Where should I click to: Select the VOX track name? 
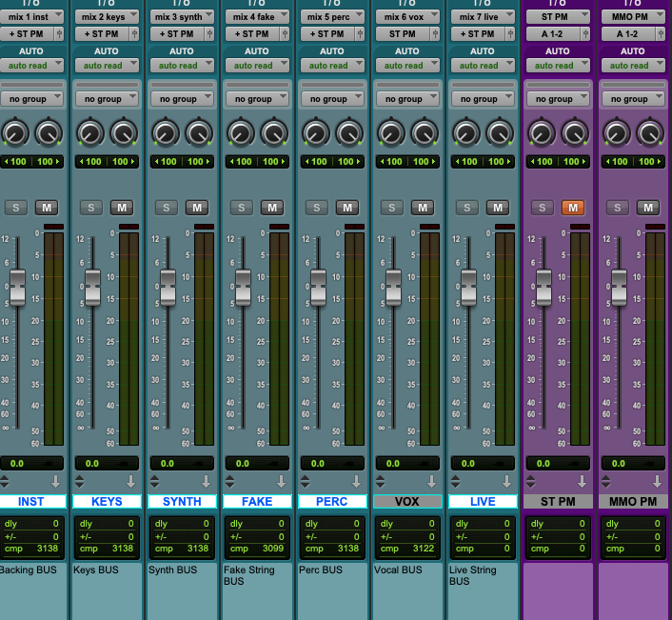(407, 501)
